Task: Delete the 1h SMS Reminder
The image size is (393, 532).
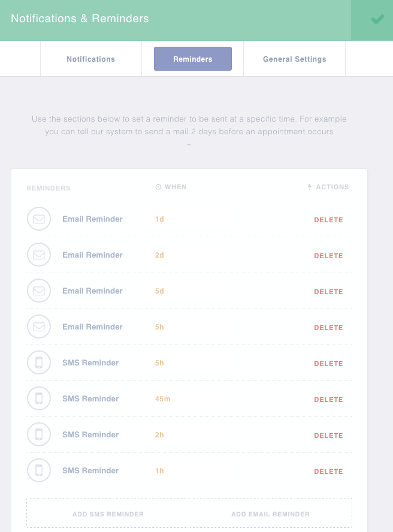Action: coord(328,471)
